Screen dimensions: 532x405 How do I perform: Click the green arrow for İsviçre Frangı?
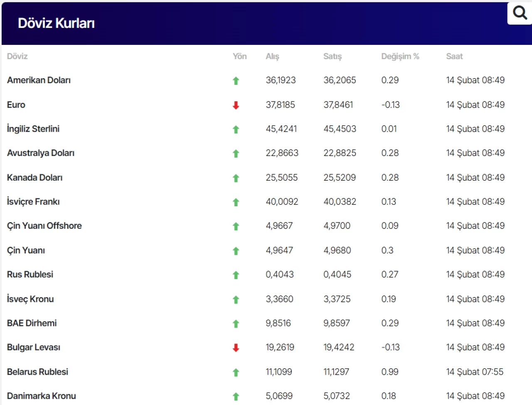236,202
